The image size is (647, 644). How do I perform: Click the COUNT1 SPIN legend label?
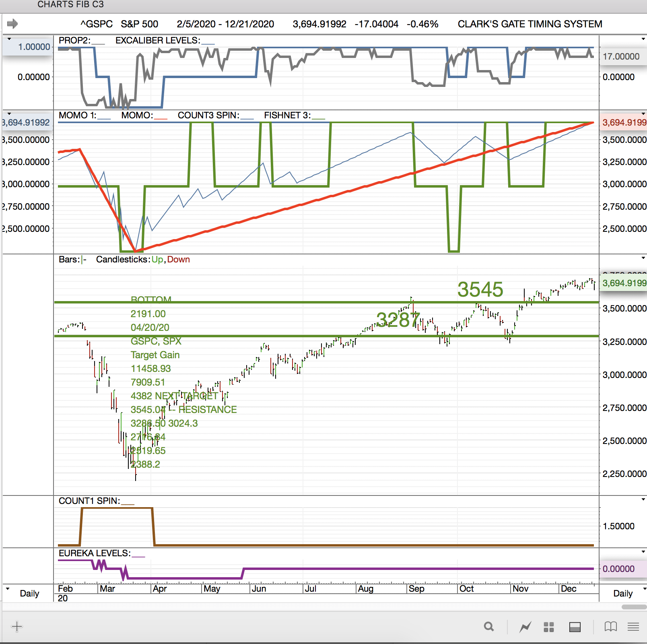click(89, 501)
